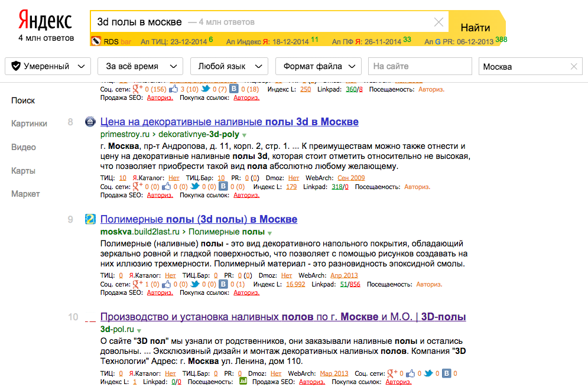This screenshot has width=588, height=387.
Task: Clear the Москва region field
Action: [574, 66]
